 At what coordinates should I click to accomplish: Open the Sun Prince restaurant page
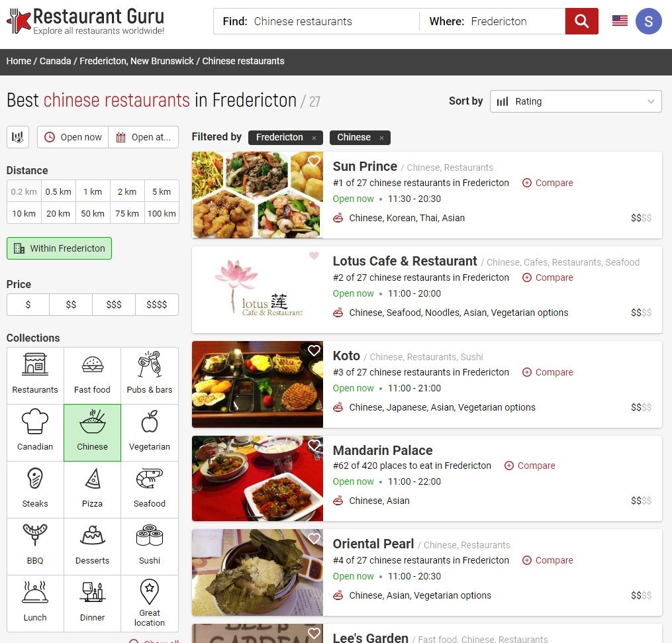[365, 166]
